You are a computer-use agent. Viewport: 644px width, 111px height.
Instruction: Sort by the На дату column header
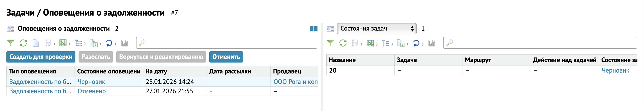click(x=156, y=71)
